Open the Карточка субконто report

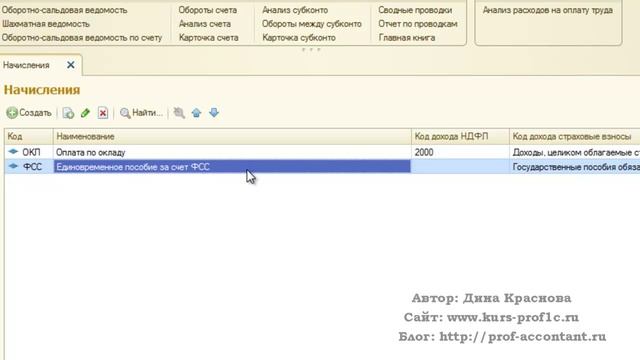click(x=299, y=38)
